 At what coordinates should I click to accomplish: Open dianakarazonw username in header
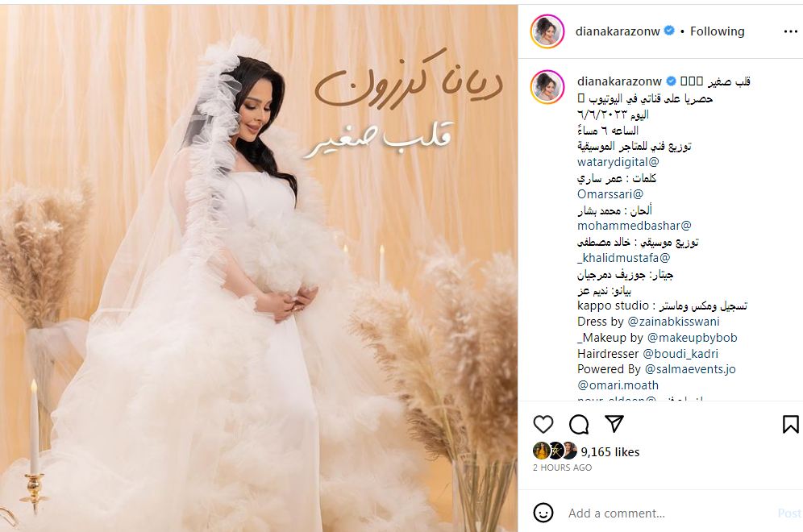[x=618, y=31]
